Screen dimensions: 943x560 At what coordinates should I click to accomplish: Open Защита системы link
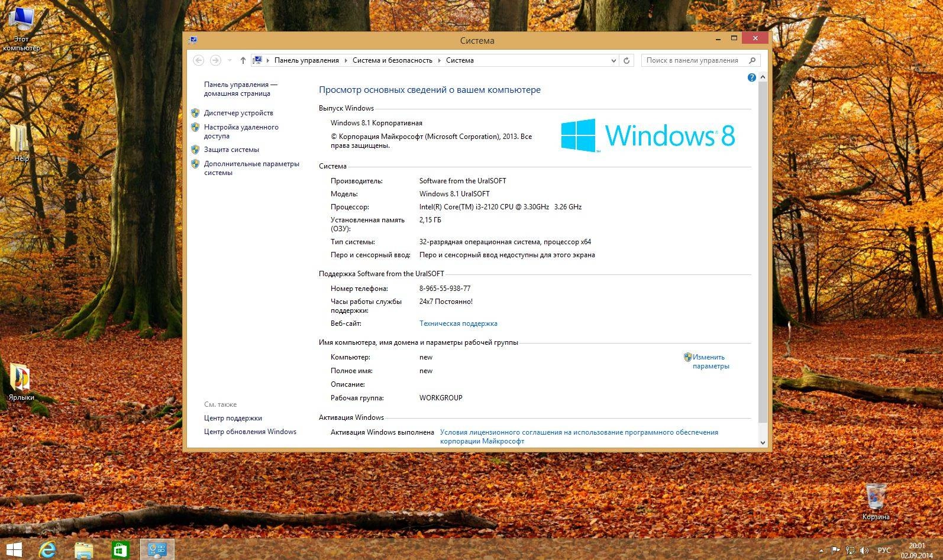click(x=231, y=150)
